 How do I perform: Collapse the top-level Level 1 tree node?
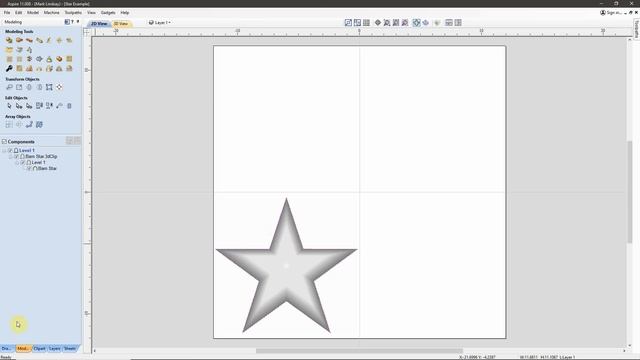click(4, 151)
